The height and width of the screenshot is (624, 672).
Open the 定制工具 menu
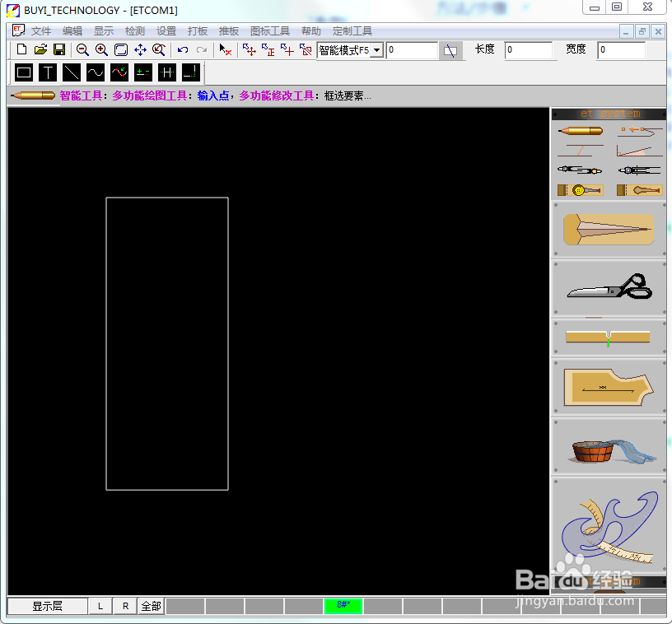(x=352, y=31)
